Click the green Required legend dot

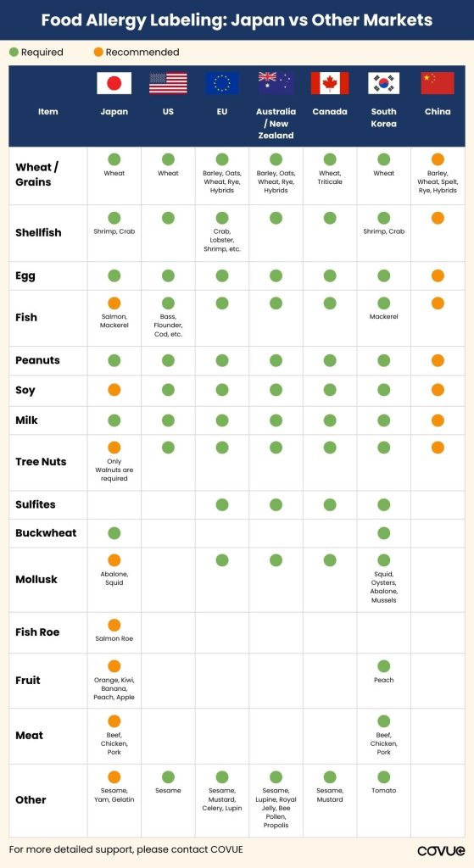tap(14, 53)
